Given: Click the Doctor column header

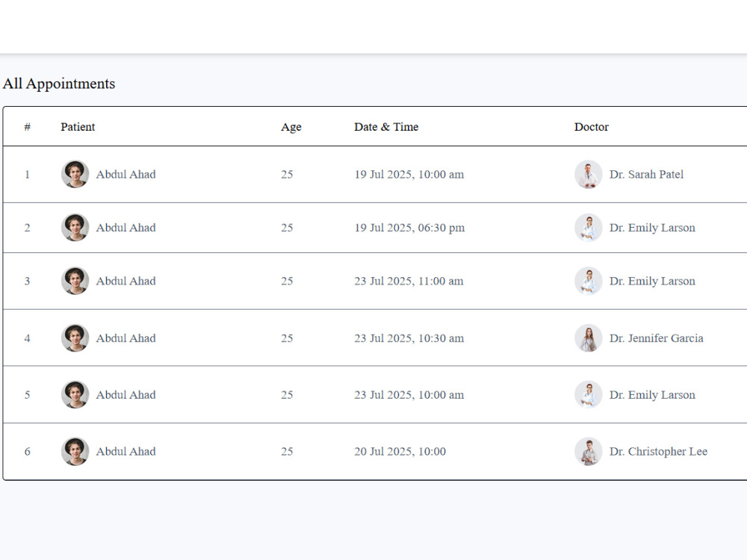Looking at the screenshot, I should (x=591, y=127).
